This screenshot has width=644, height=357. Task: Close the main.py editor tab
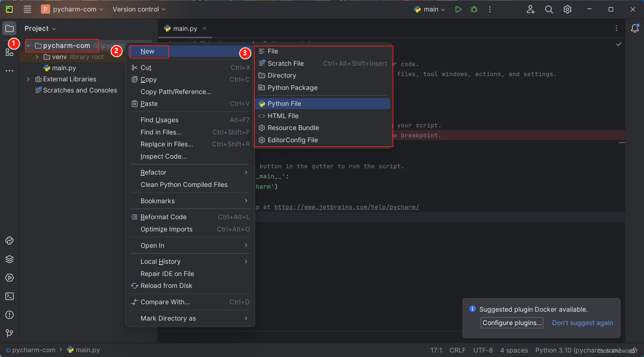pyautogui.click(x=205, y=28)
